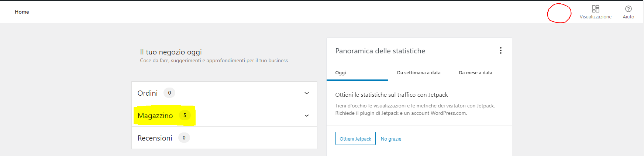Expand the Magazzino panel chevron
Screen dimensions: 644x156
coord(306,116)
